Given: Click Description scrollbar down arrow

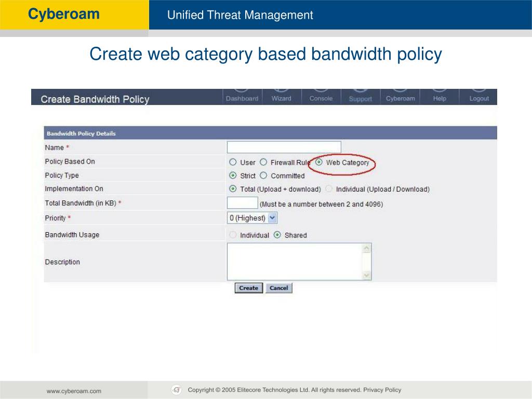Looking at the screenshot, I should (x=366, y=275).
